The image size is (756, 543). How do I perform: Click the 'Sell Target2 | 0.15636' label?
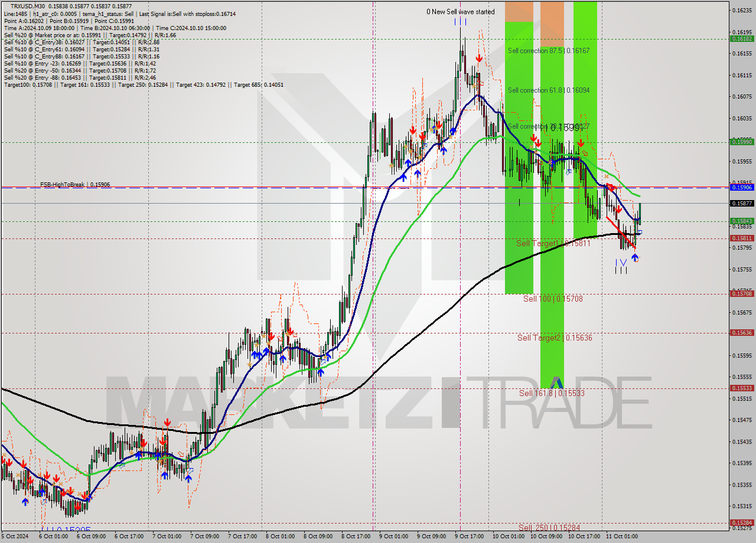click(x=555, y=338)
